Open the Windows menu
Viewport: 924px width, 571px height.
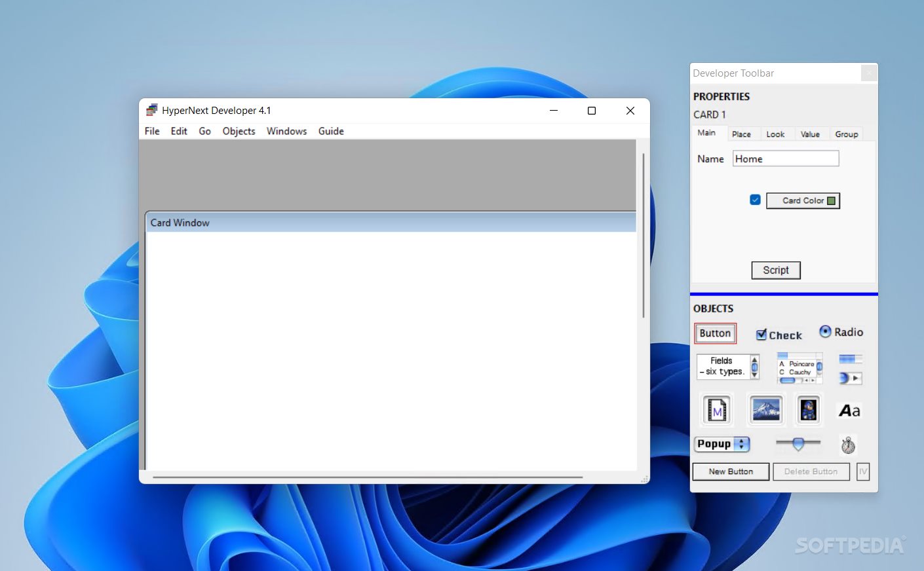point(286,131)
